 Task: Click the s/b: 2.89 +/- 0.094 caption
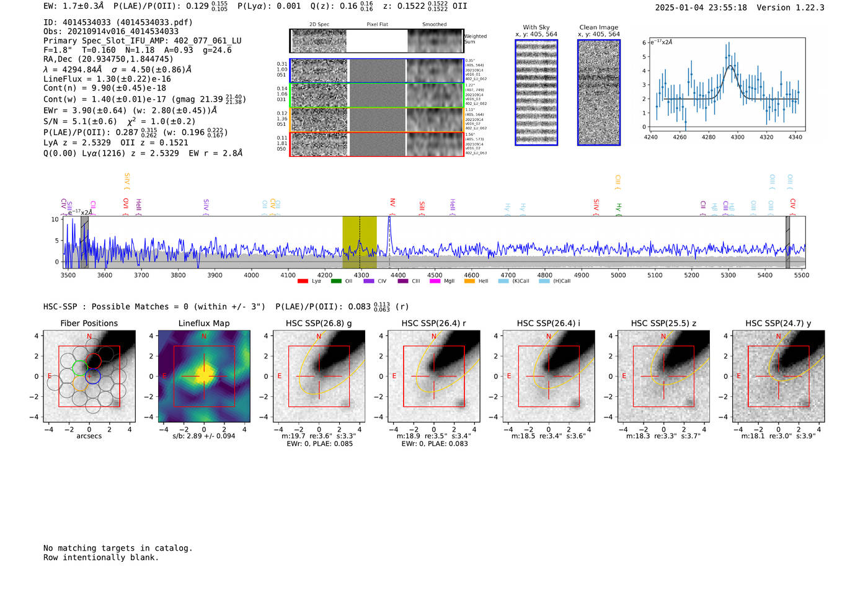tap(204, 436)
